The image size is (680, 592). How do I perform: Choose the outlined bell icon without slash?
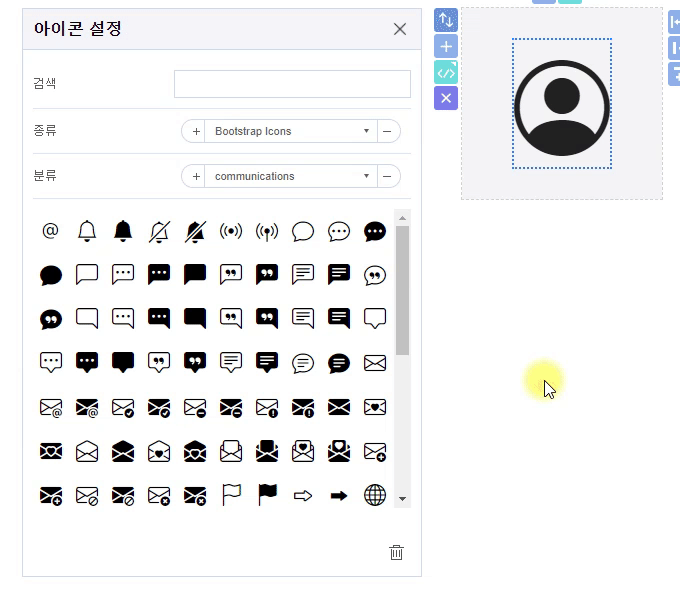coord(87,232)
